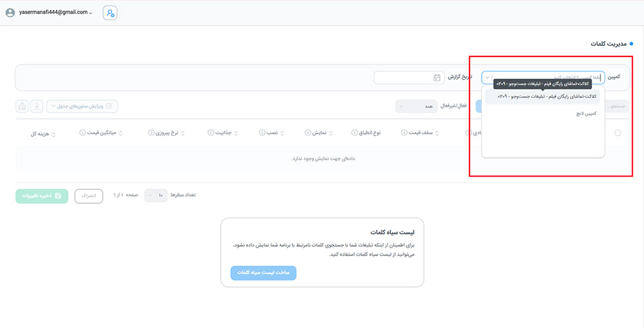Click the briefcase icon beside download button
644x328 pixels.
[22, 106]
